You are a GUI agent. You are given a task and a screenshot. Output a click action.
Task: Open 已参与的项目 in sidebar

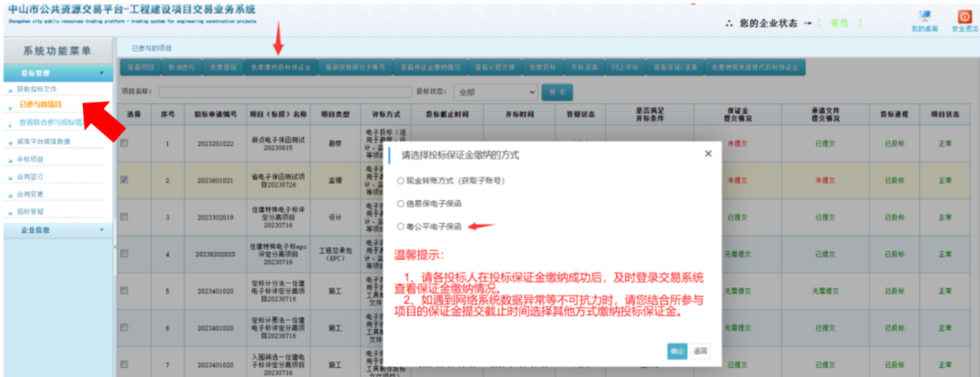41,104
